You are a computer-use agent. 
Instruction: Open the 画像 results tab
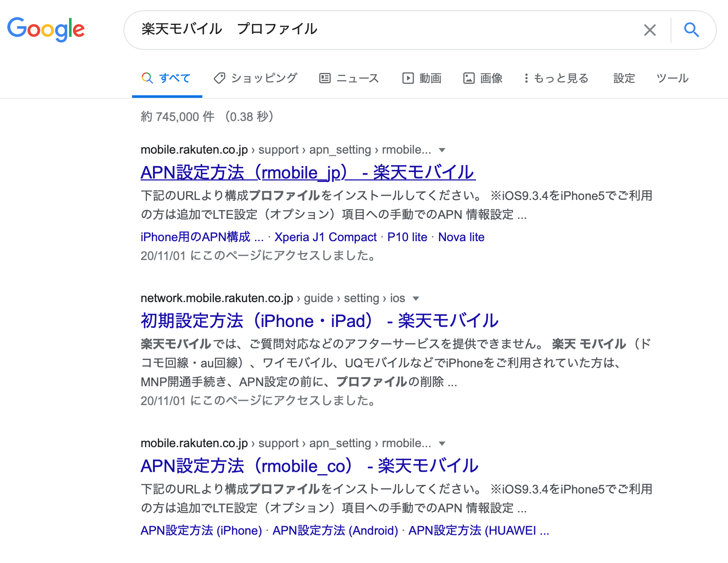483,78
